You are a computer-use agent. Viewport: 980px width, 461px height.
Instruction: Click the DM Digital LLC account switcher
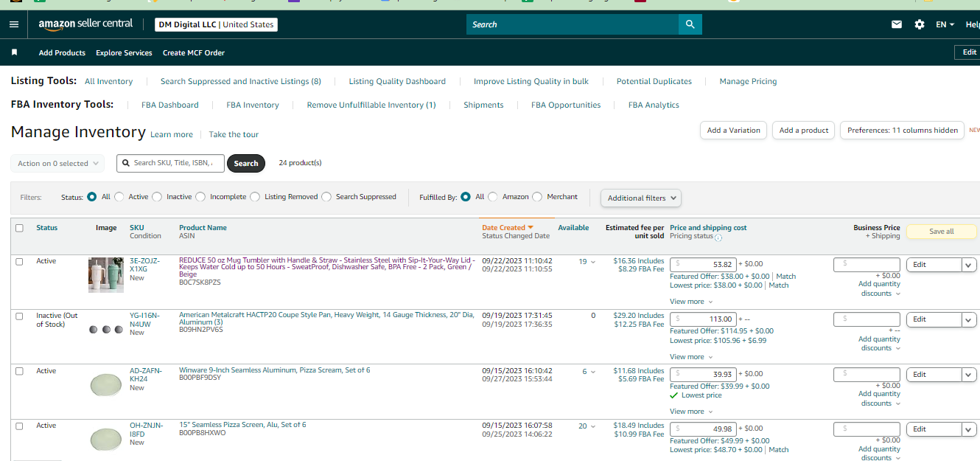coord(217,24)
